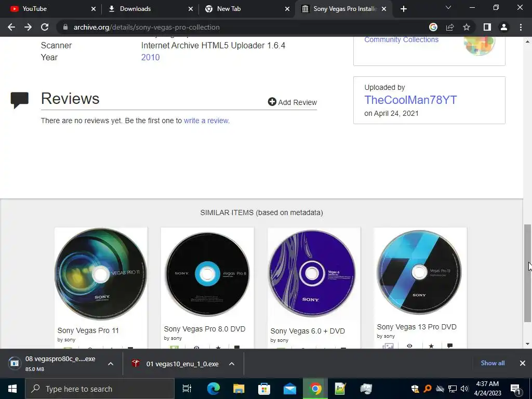View site information via the padlock icon

click(65, 27)
